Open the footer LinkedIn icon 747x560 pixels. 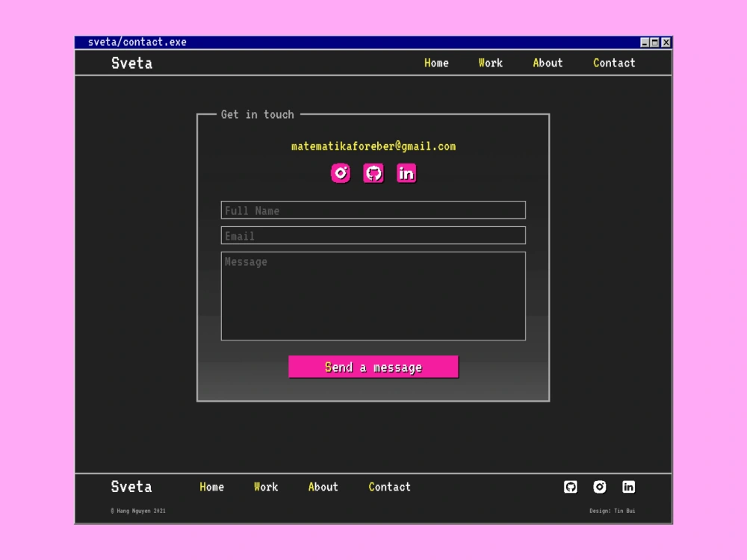[x=628, y=487]
